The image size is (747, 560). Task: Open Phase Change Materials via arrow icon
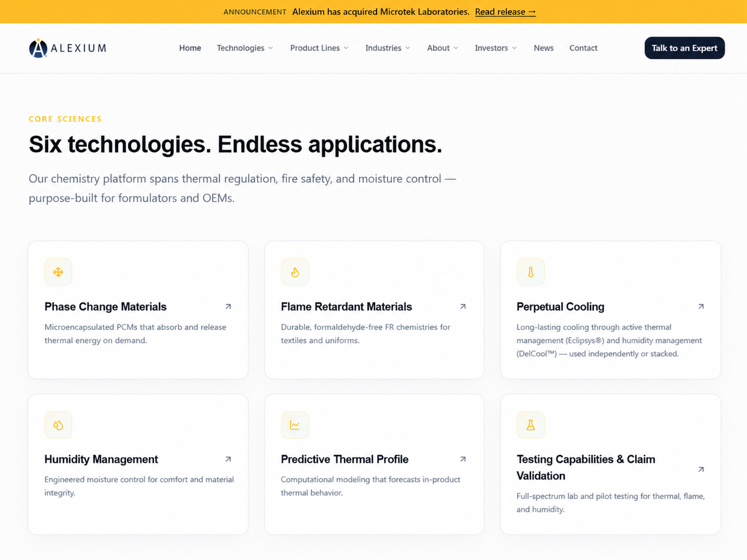228,307
